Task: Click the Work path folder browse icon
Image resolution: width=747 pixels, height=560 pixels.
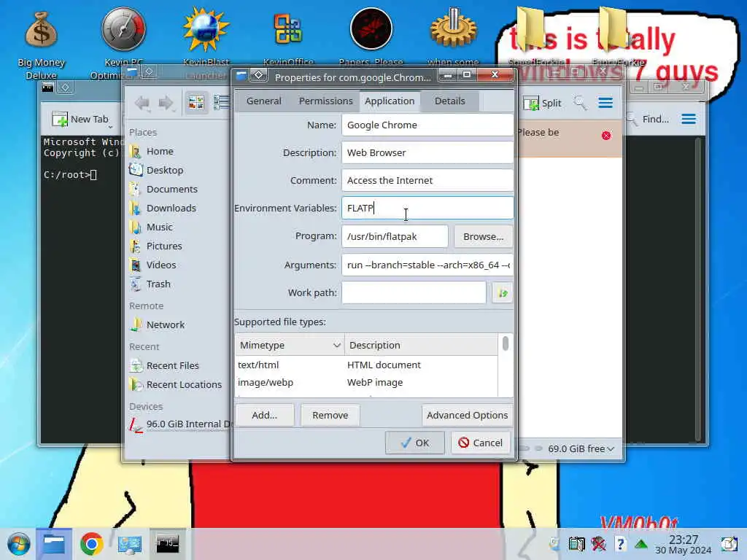Action: click(x=502, y=293)
